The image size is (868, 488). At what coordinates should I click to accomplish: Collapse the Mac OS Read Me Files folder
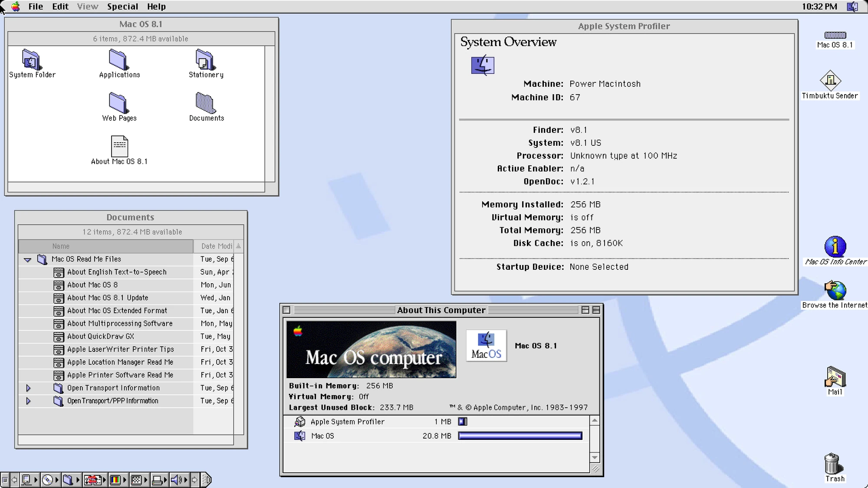(28, 259)
